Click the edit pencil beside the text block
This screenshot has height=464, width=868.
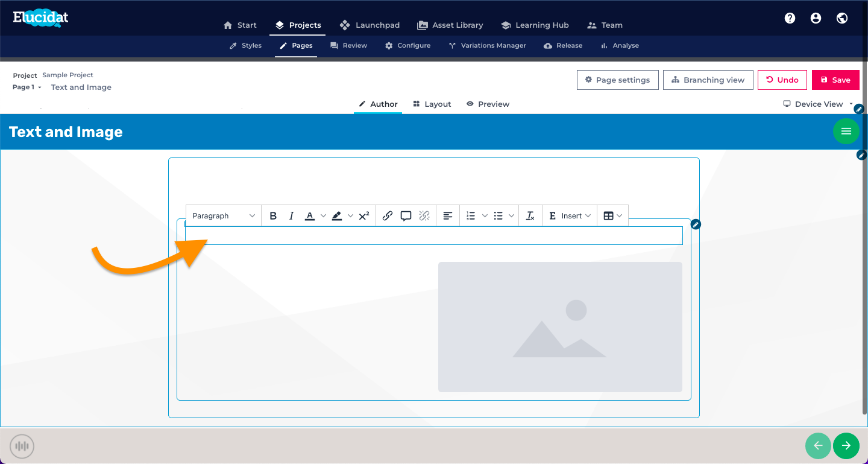coord(696,224)
